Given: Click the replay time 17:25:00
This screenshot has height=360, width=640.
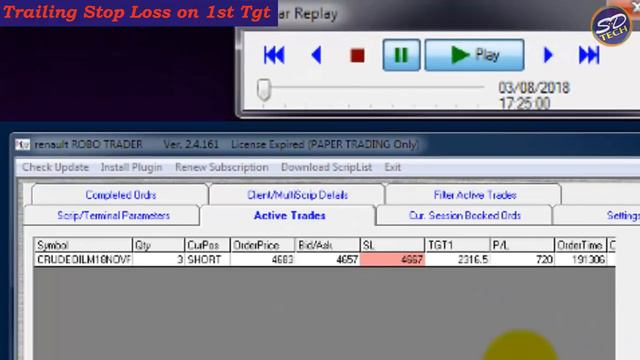Looking at the screenshot, I should 524,103.
